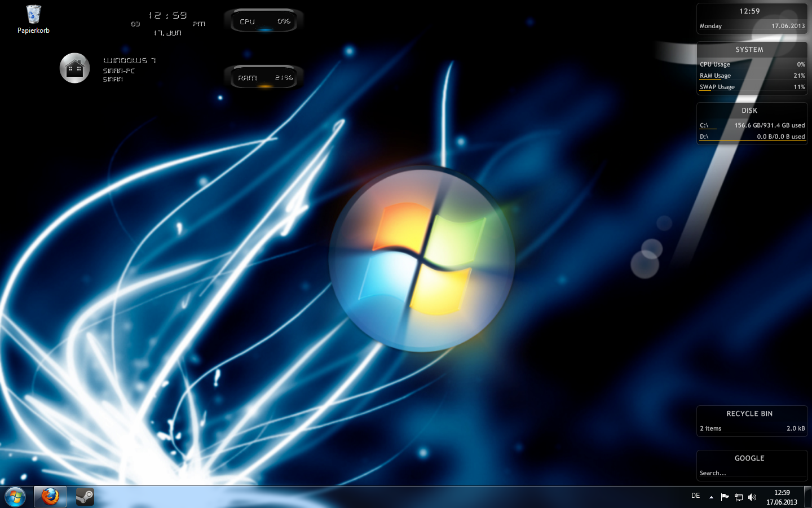Screen dimensions: 812x508
Task: Click the GOOGLE widget heading
Action: (749, 458)
